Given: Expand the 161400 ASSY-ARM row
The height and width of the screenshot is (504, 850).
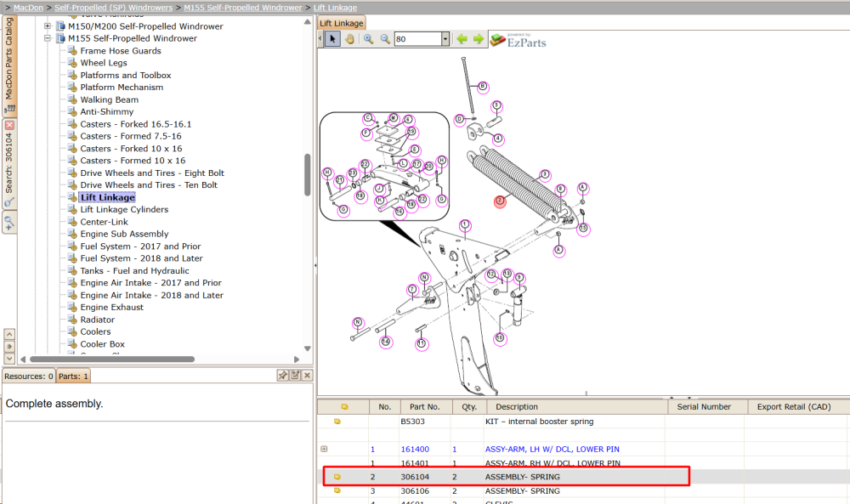Looking at the screenshot, I should tap(324, 450).
